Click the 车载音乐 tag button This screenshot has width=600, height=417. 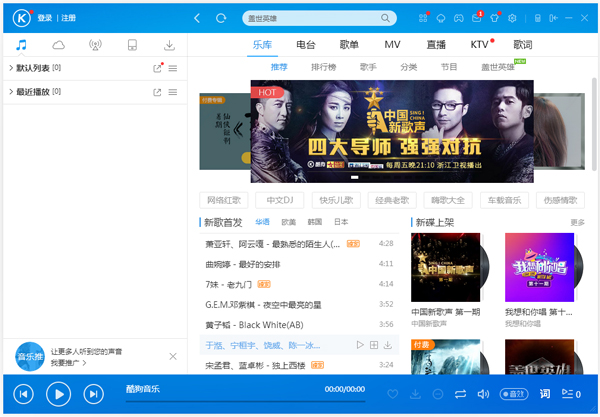point(504,200)
